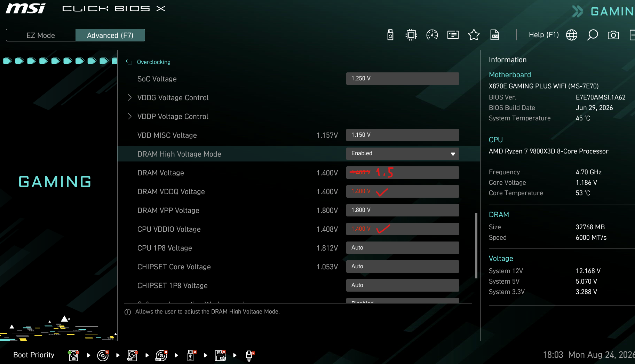Edit the VDD MISC Voltage field
The height and width of the screenshot is (364, 635).
[x=403, y=135]
